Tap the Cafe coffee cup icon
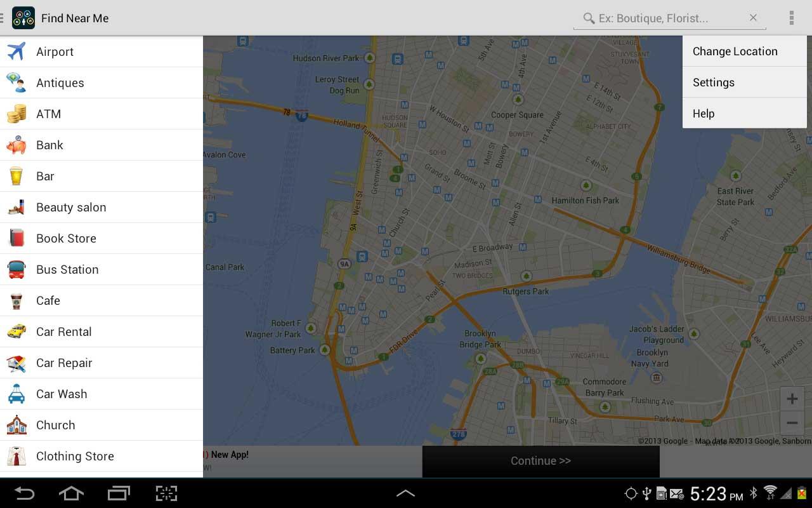Image resolution: width=812 pixels, height=508 pixels. [16, 300]
